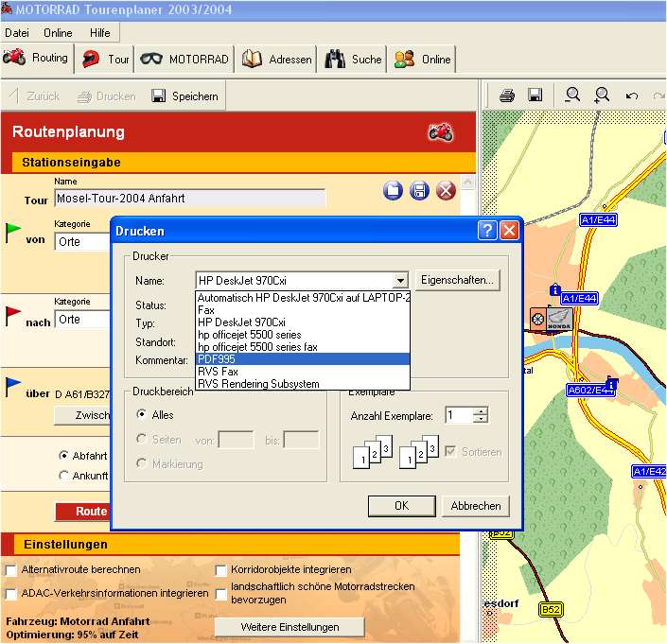Open the Online section with people icon
Viewport: 667px width, 644px height.
coord(422,59)
